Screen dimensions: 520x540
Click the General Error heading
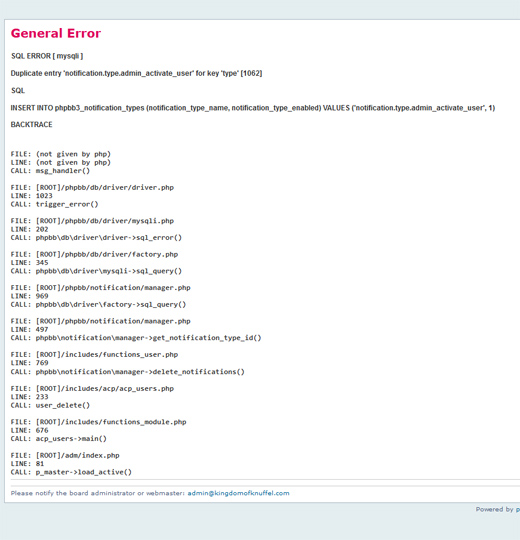pyautogui.click(x=56, y=33)
